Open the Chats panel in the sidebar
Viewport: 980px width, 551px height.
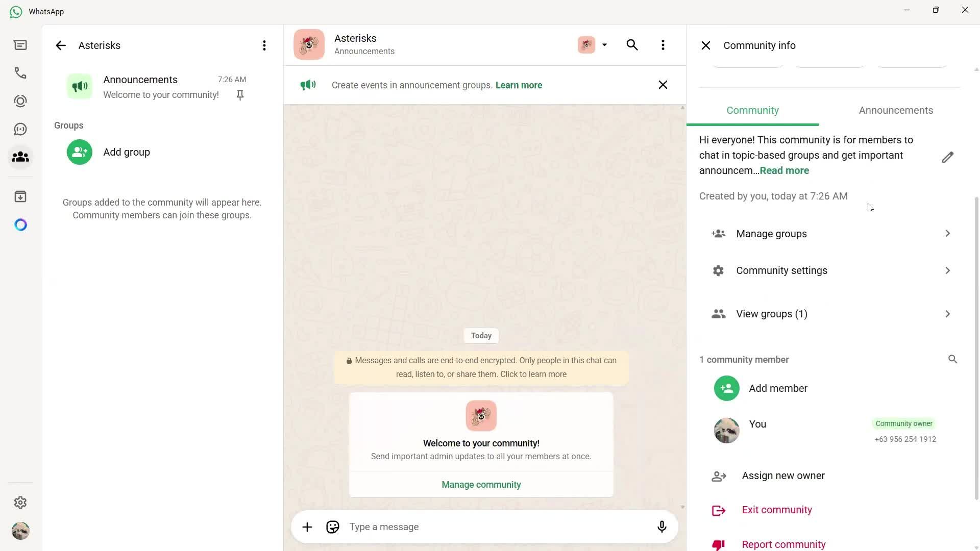coord(20,45)
